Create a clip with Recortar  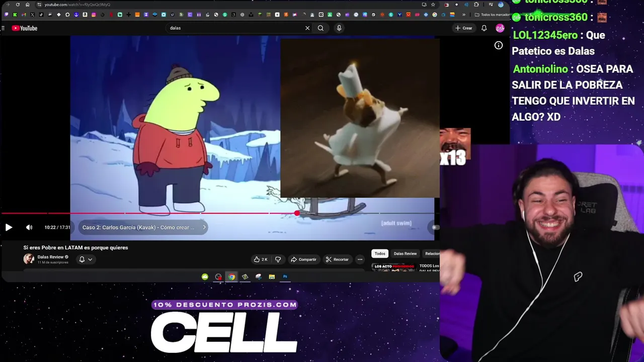click(337, 259)
